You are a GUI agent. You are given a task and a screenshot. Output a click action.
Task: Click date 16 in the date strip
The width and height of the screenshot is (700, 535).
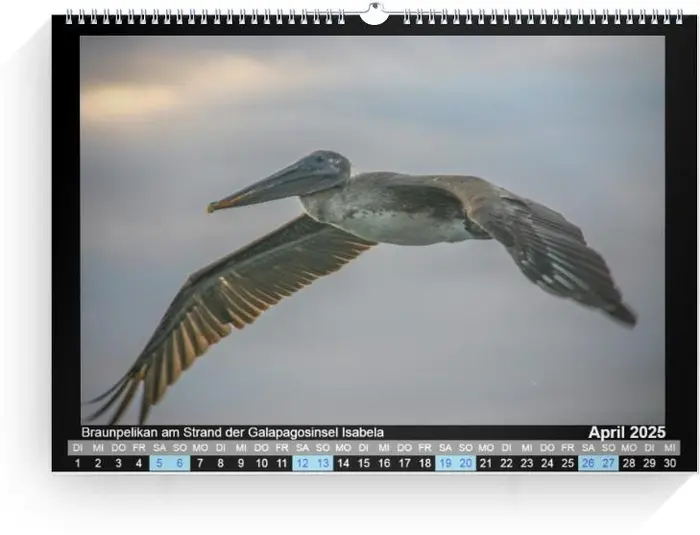tap(384, 463)
